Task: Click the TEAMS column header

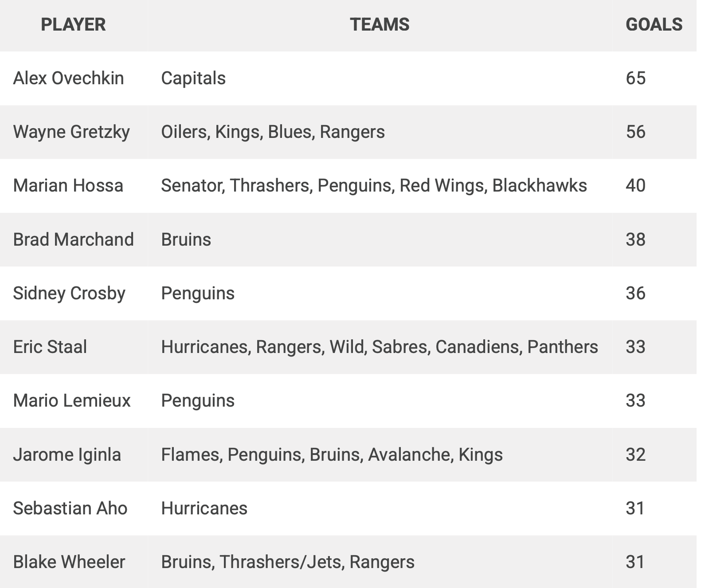Action: (380, 24)
